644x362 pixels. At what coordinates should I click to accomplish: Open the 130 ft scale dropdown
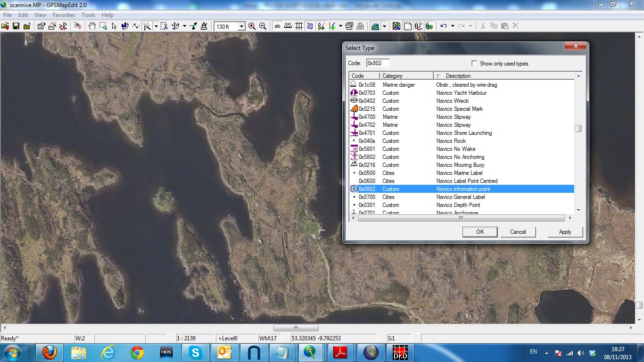241,26
